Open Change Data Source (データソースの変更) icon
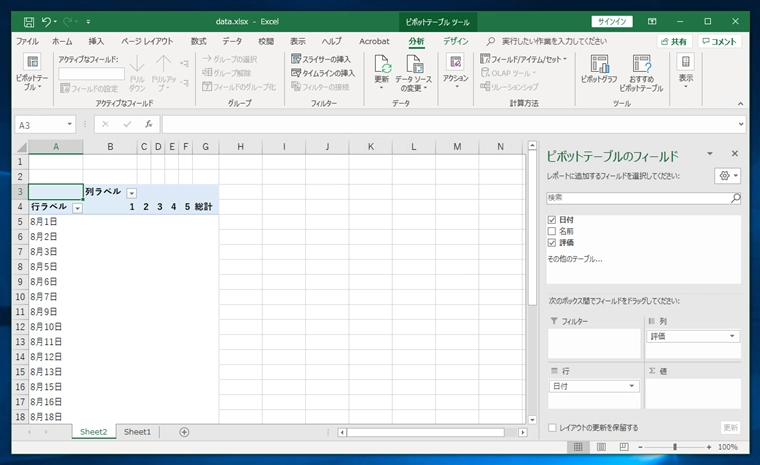 point(414,70)
